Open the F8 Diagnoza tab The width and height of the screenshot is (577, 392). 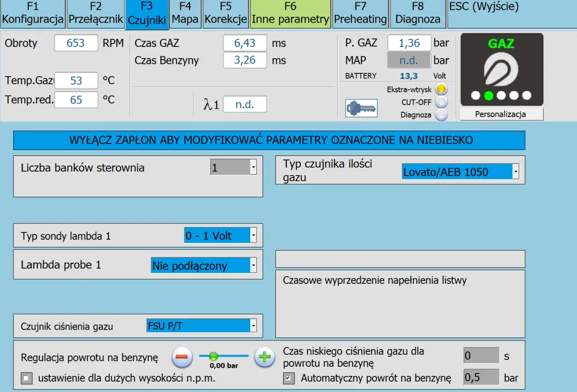tap(418, 13)
